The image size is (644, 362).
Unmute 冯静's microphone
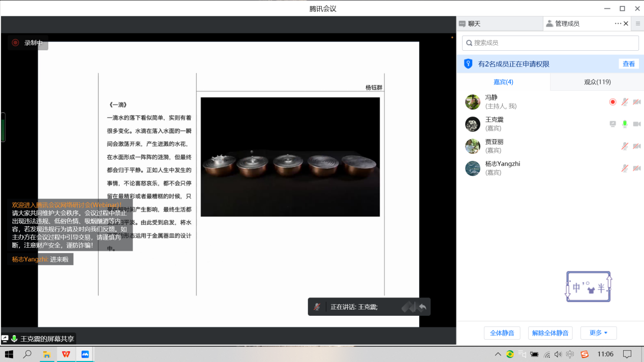tap(625, 102)
